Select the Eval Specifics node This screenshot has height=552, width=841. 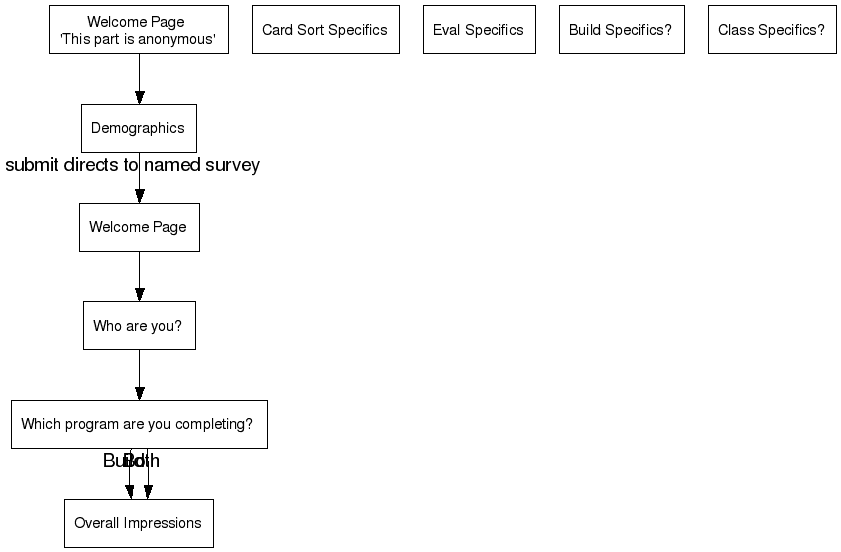tap(478, 30)
